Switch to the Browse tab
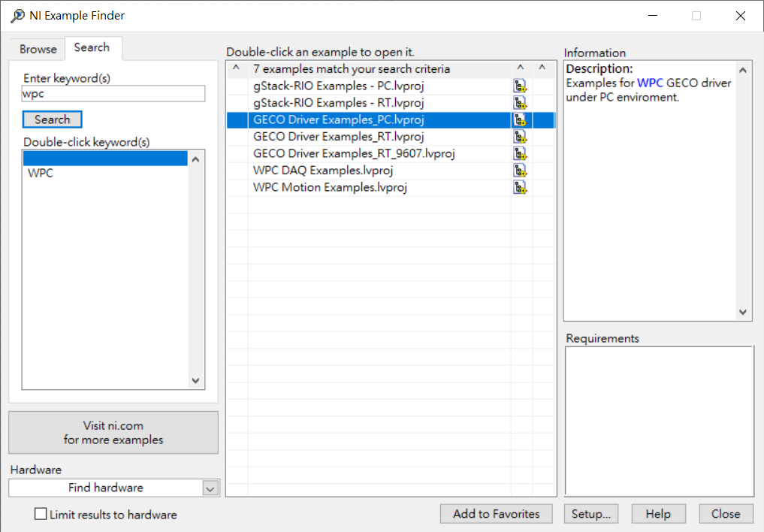 (37, 48)
